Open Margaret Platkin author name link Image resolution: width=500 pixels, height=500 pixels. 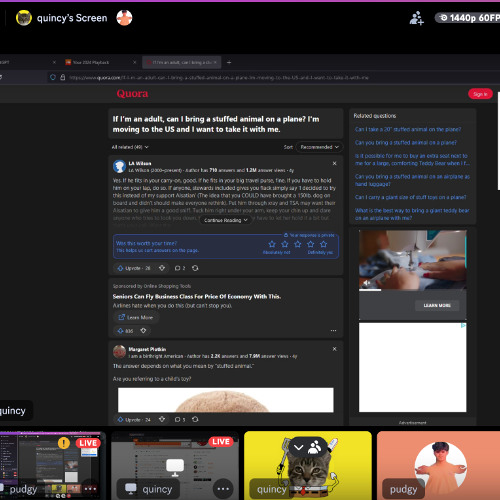point(147,349)
